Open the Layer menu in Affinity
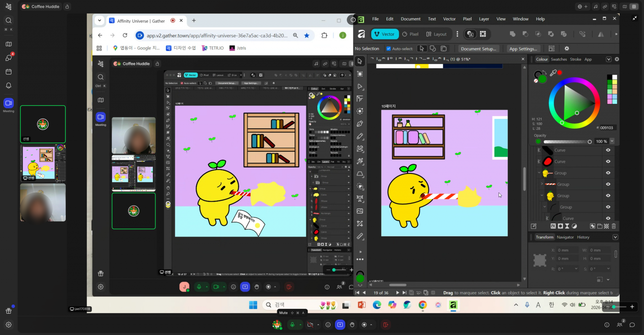The width and height of the screenshot is (644, 335). (484, 19)
